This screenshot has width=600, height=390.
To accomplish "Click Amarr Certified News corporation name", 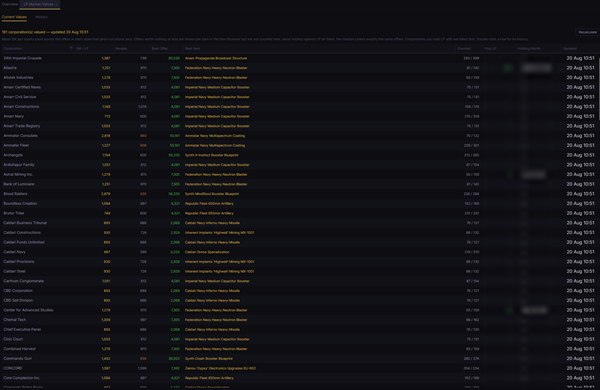I will coord(22,87).
